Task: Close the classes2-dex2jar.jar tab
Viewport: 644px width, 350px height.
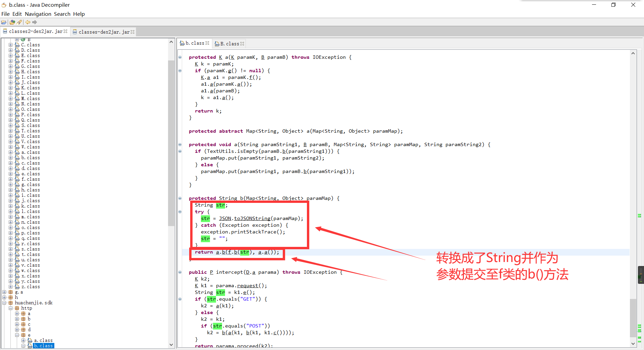Action: click(65, 31)
